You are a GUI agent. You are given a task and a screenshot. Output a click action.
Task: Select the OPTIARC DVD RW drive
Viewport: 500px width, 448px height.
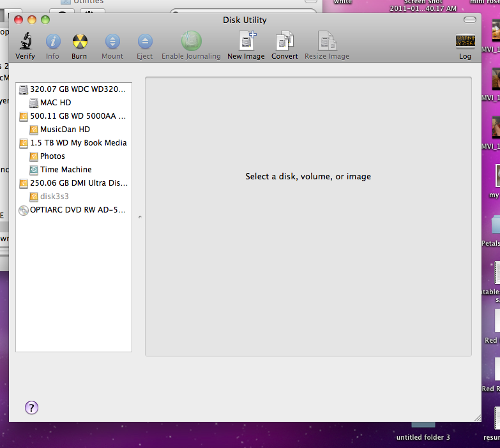coord(73,210)
